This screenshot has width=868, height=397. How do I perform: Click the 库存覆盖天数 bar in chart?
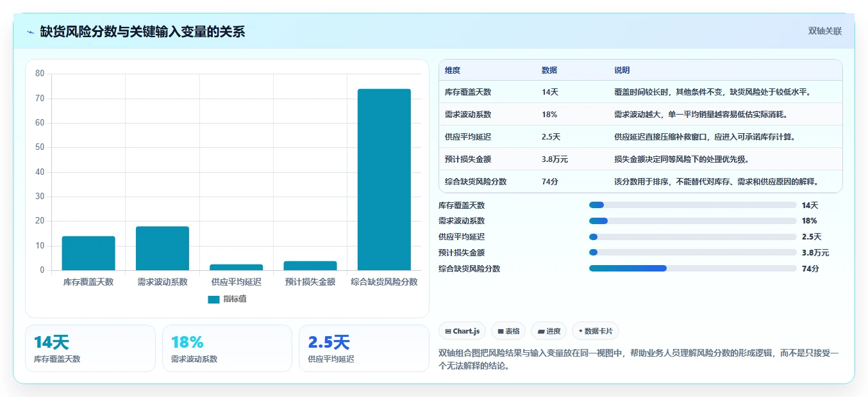(x=88, y=253)
